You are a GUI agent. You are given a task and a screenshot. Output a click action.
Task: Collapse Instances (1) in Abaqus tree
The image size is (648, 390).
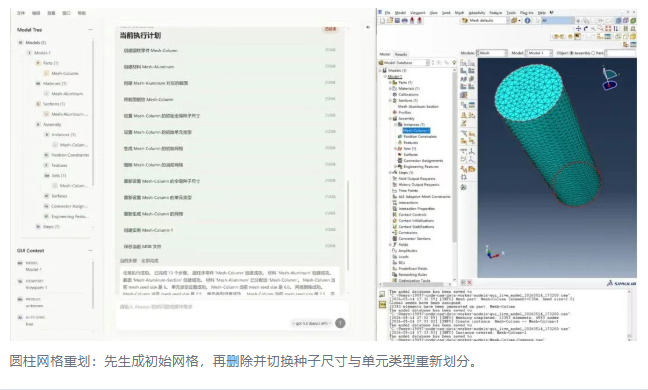(x=395, y=124)
